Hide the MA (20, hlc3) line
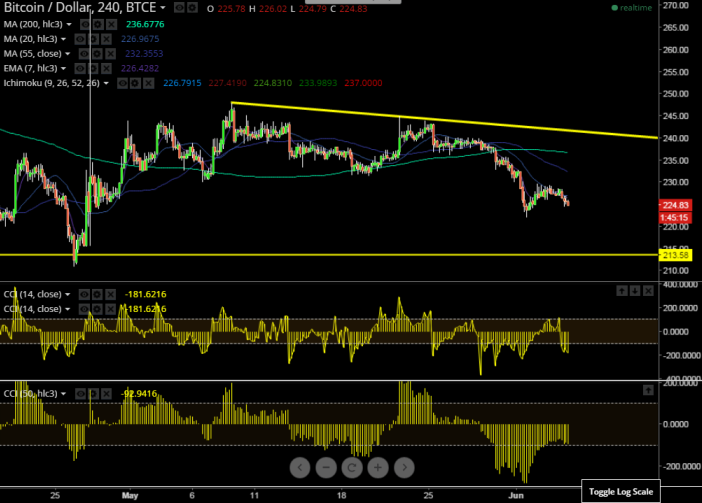Screen dimensions: 702x503 click(x=80, y=39)
